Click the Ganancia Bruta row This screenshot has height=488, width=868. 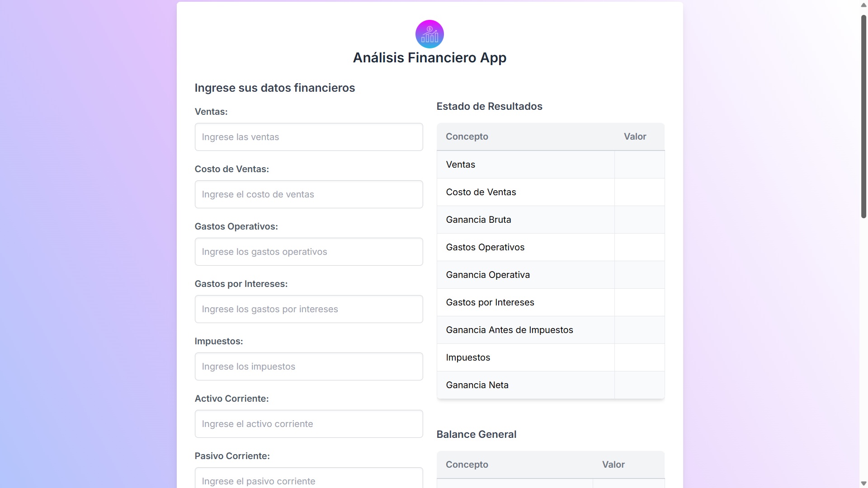click(550, 220)
